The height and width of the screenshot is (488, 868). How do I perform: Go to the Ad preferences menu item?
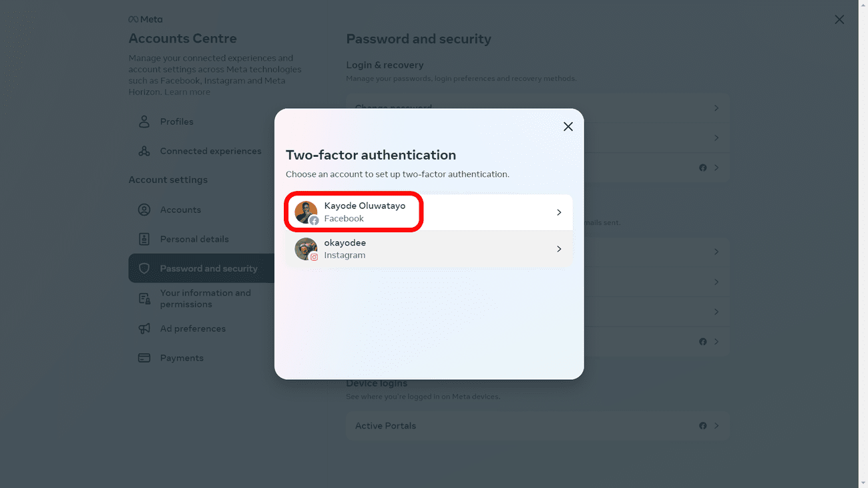193,328
